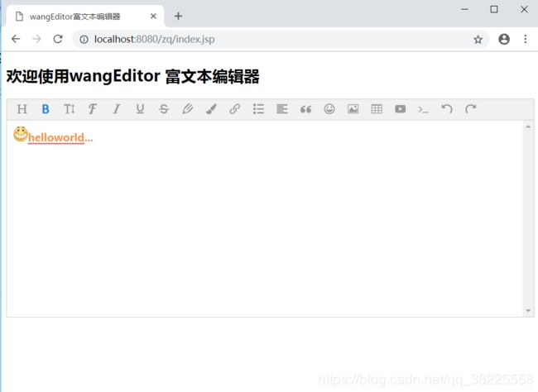Open the text alignment menu
538x392 pixels.
pos(282,109)
